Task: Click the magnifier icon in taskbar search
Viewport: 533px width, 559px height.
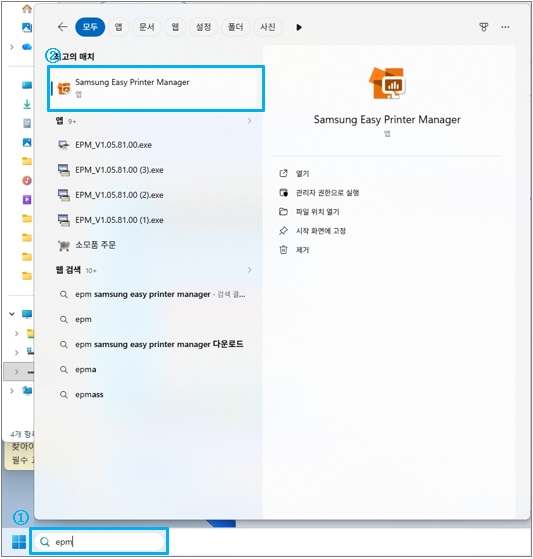Action: click(x=45, y=542)
